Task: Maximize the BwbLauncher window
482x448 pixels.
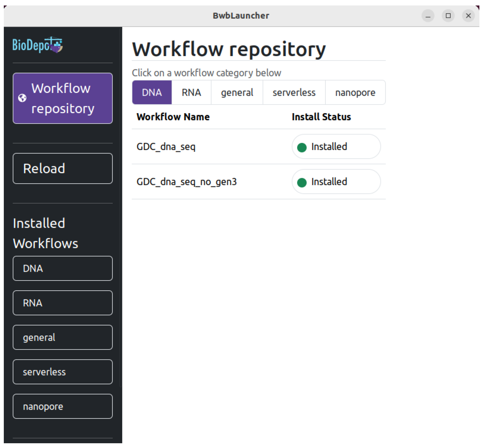Action: point(448,16)
